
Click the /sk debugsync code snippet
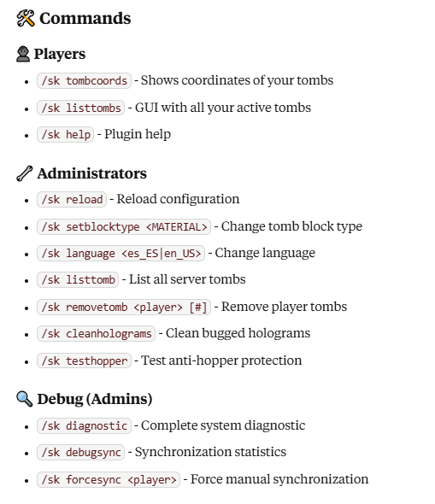pos(80,452)
